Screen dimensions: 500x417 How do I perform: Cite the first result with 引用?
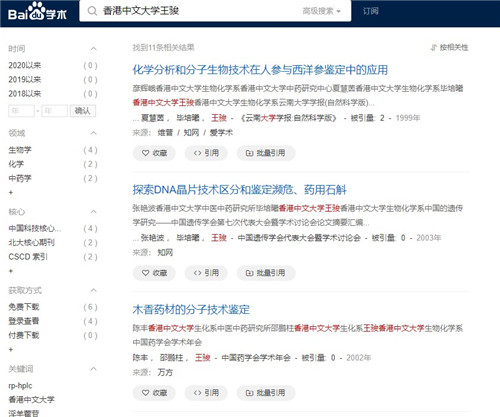pos(206,153)
